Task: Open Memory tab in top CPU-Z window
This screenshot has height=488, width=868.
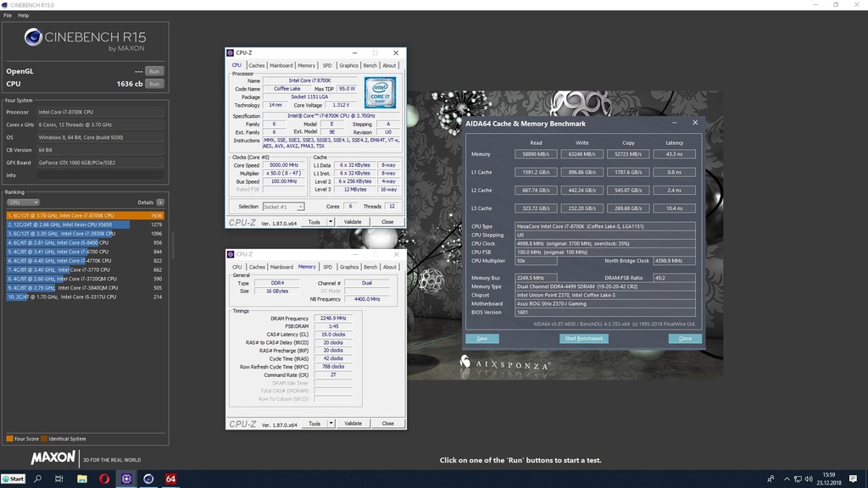Action: [306, 66]
